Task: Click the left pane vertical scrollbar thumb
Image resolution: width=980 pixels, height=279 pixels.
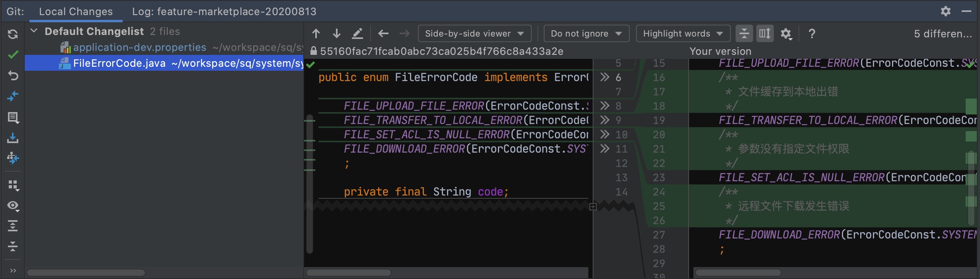Action: [310, 184]
